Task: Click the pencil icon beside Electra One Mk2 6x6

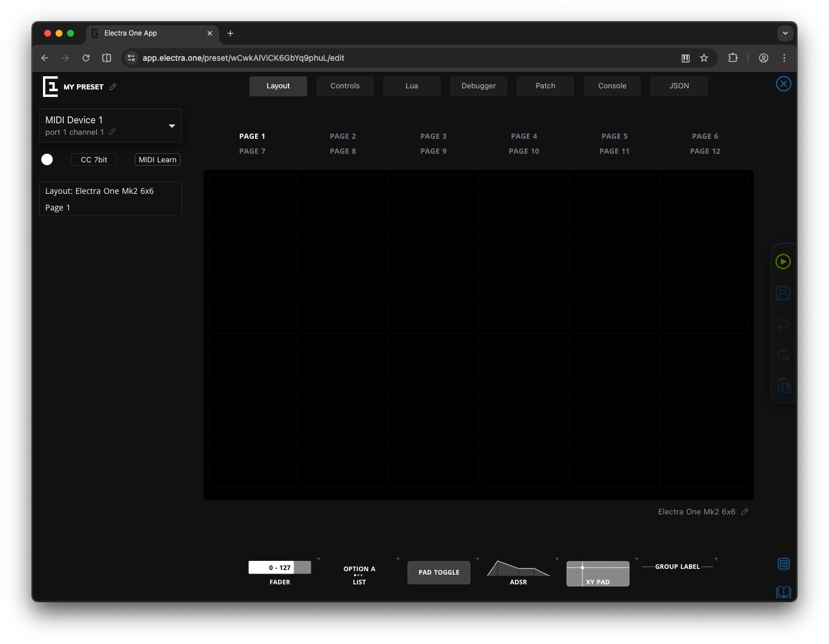Action: click(745, 512)
